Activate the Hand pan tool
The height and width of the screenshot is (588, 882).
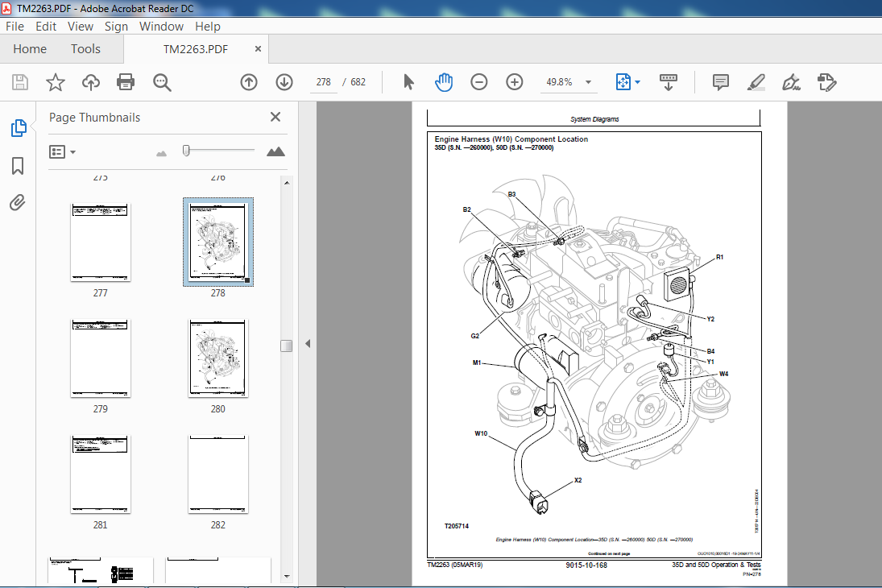444,82
